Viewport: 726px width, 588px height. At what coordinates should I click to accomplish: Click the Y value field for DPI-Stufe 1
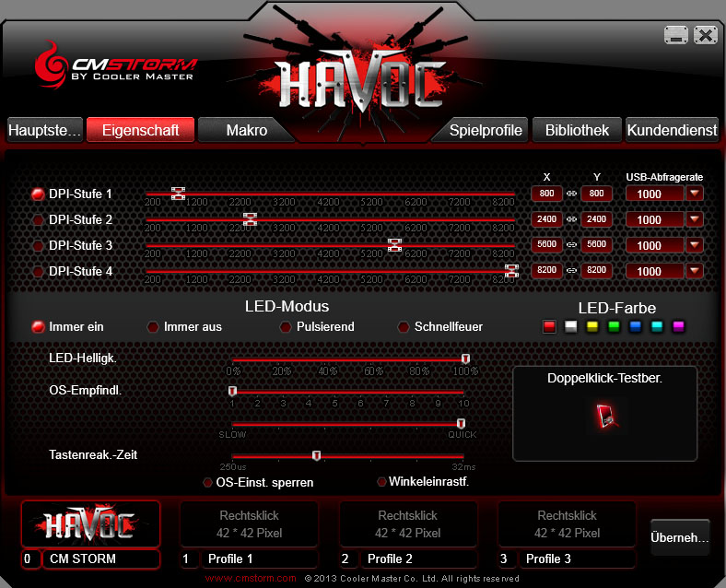point(596,194)
